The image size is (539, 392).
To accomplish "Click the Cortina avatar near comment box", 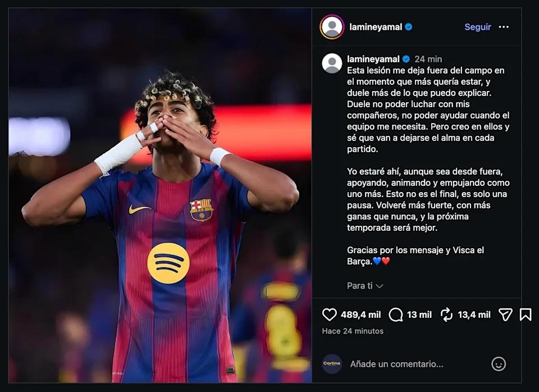I will pyautogui.click(x=332, y=364).
